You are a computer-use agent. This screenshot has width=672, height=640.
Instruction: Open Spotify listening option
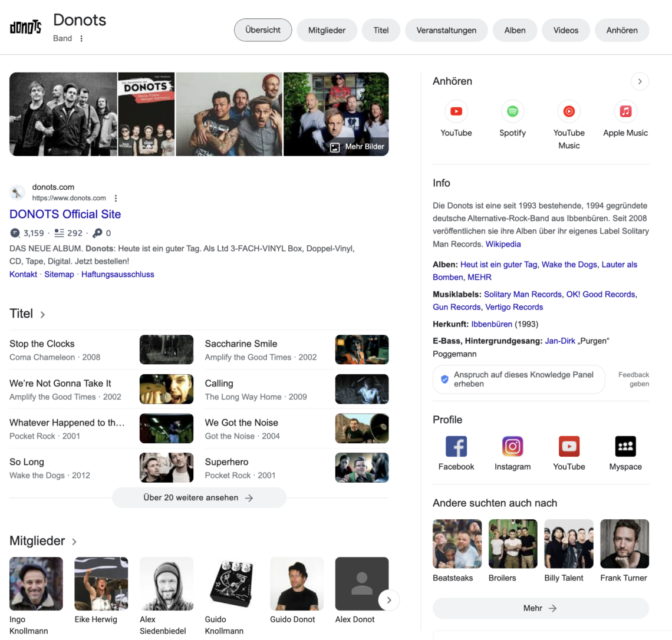[x=513, y=111]
